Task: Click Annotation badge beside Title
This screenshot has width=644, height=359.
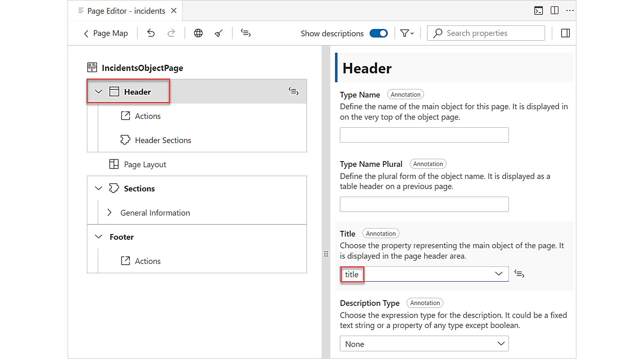Action: pos(381,233)
